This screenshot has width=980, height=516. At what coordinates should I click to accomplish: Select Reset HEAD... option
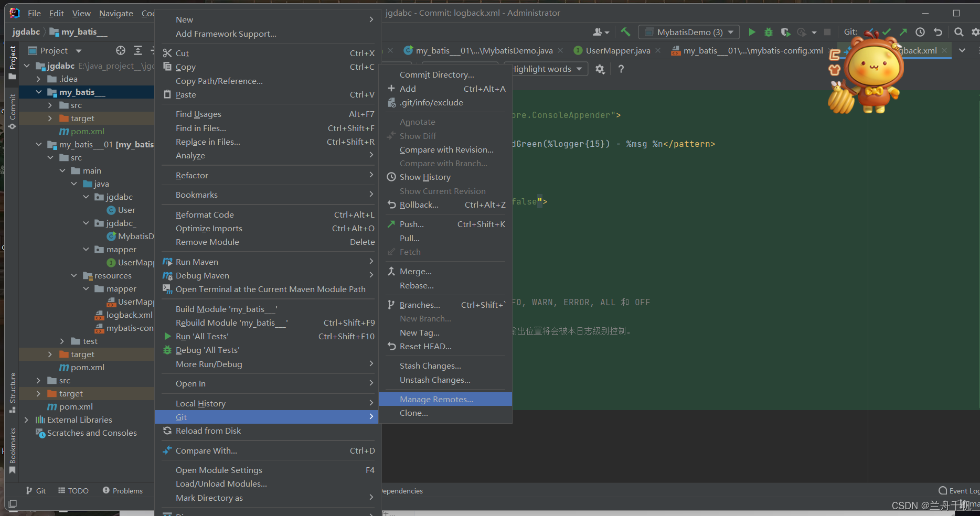tap(445, 347)
